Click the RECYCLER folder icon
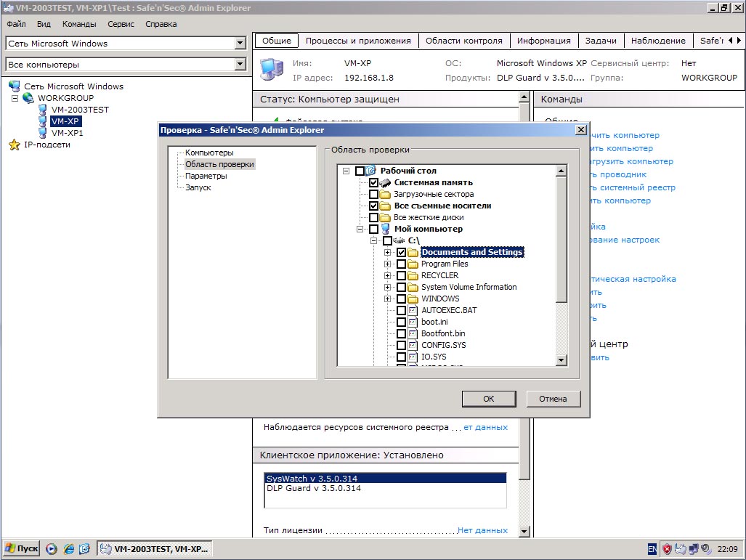Screen dimensions: 746x560 point(413,275)
